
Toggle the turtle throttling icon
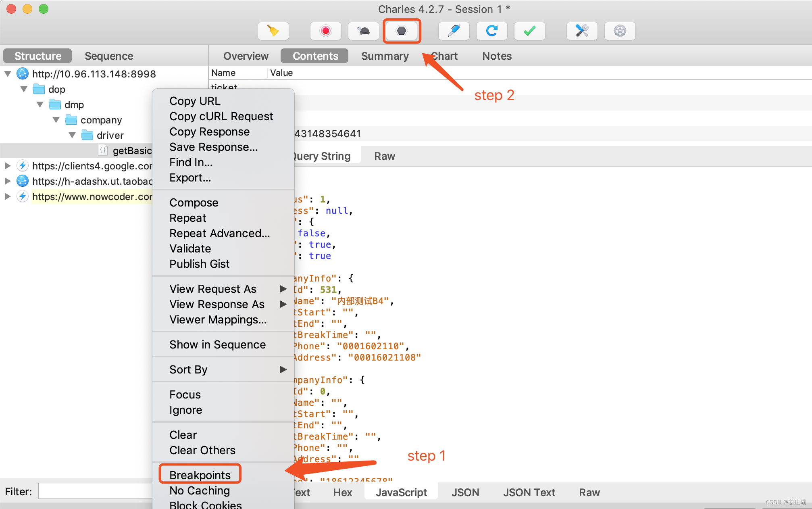364,31
